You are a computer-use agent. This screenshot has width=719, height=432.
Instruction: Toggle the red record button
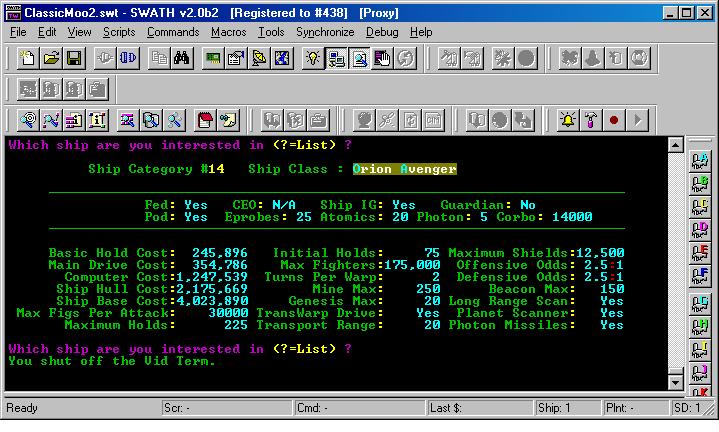pos(613,121)
